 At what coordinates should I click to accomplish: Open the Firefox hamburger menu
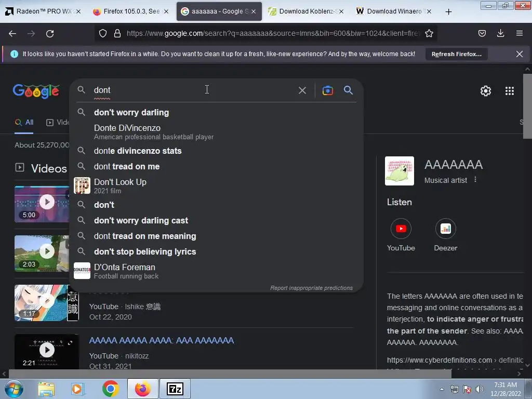tap(519, 33)
